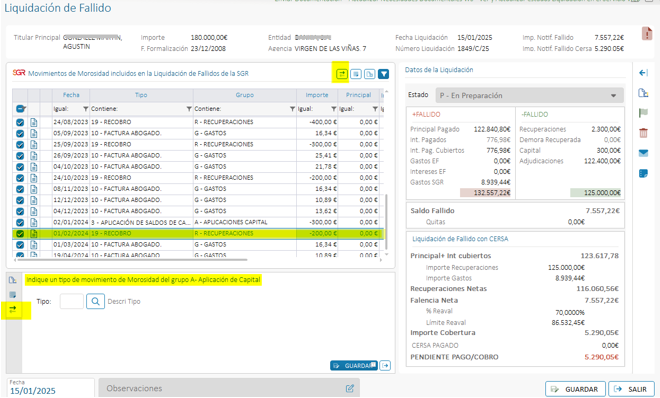Click the exit arrow icon next to inner Guardar
This screenshot has height=398, width=660.
pyautogui.click(x=385, y=366)
